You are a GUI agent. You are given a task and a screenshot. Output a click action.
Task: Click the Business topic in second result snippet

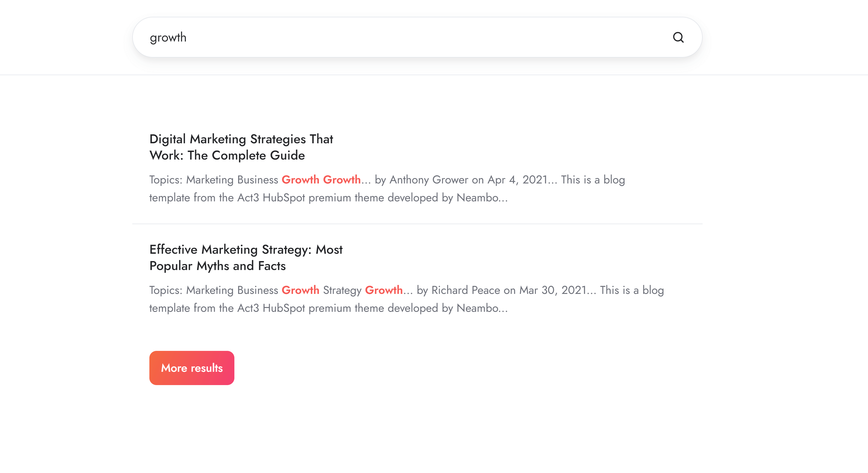tap(257, 290)
